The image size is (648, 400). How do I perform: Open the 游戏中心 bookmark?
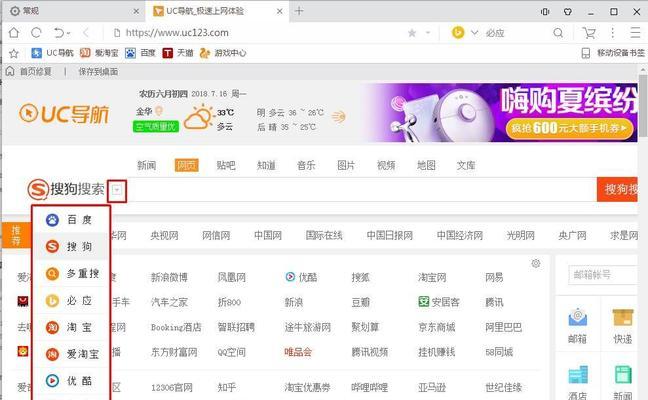pyautogui.click(x=223, y=53)
